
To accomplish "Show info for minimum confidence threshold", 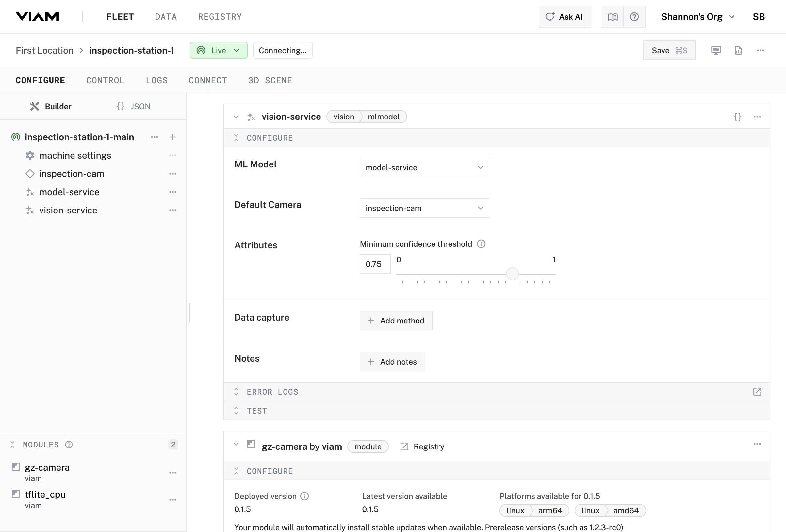I will 481,244.
